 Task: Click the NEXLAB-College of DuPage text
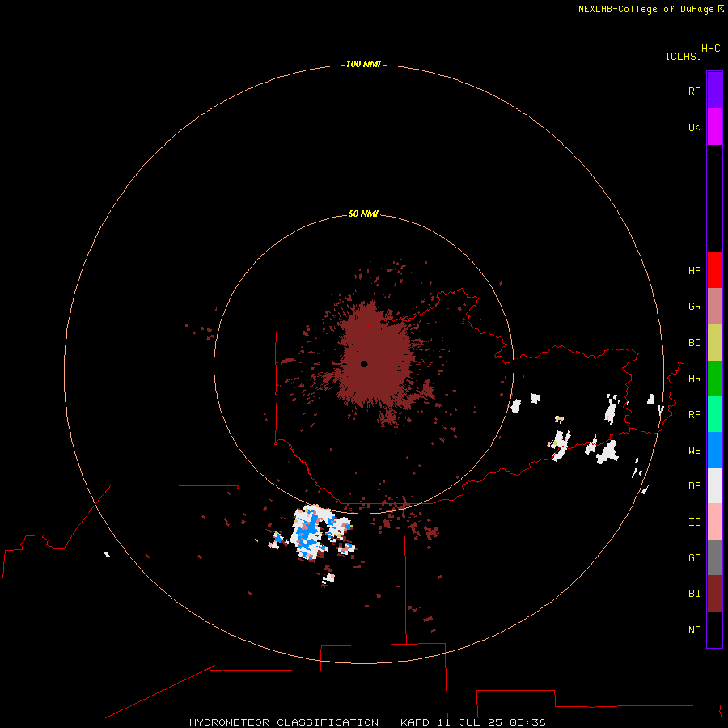click(x=645, y=9)
